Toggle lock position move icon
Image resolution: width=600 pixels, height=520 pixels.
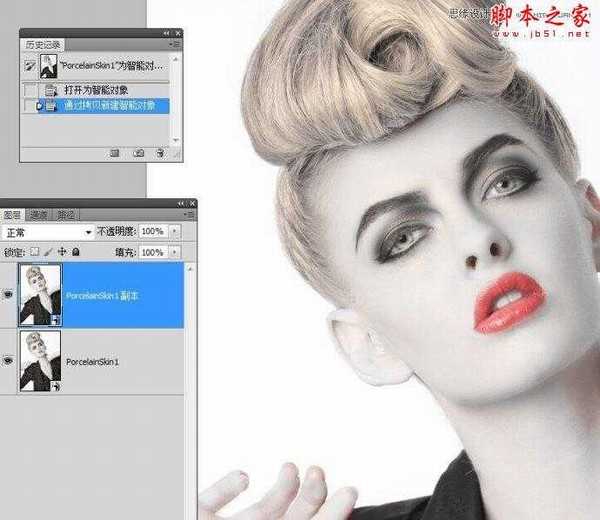[62, 252]
